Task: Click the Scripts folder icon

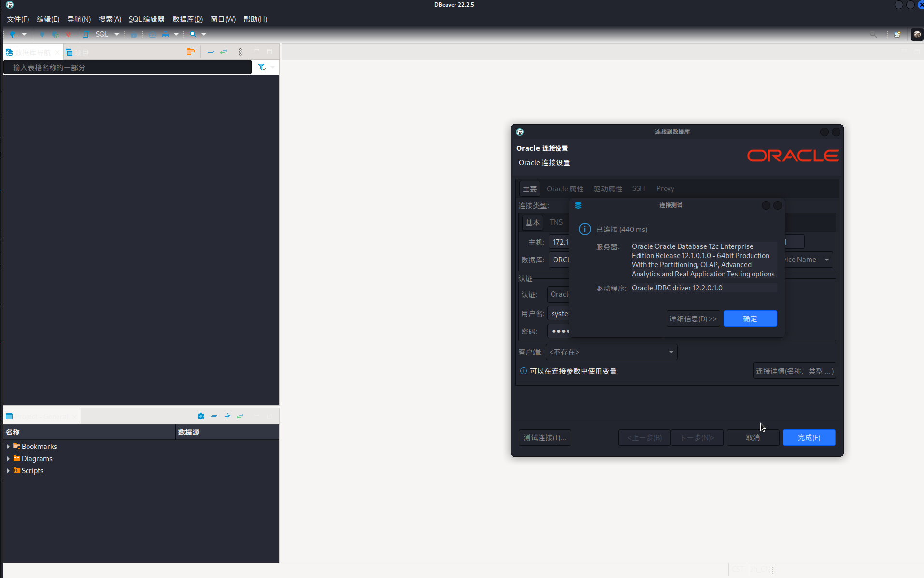Action: [x=17, y=470]
